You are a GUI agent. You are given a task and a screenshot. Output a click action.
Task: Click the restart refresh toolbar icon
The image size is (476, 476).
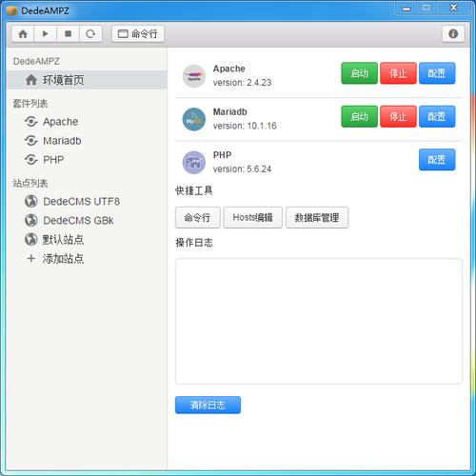point(90,33)
